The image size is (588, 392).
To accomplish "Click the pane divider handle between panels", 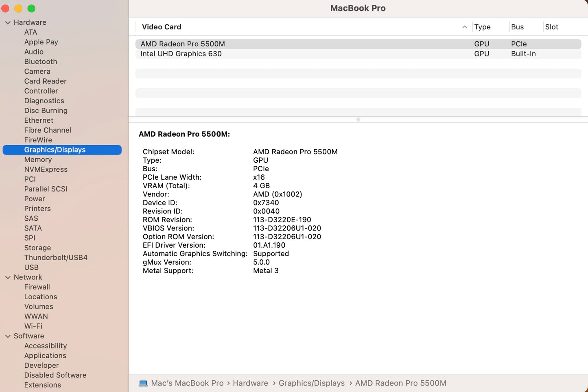I will tap(358, 119).
